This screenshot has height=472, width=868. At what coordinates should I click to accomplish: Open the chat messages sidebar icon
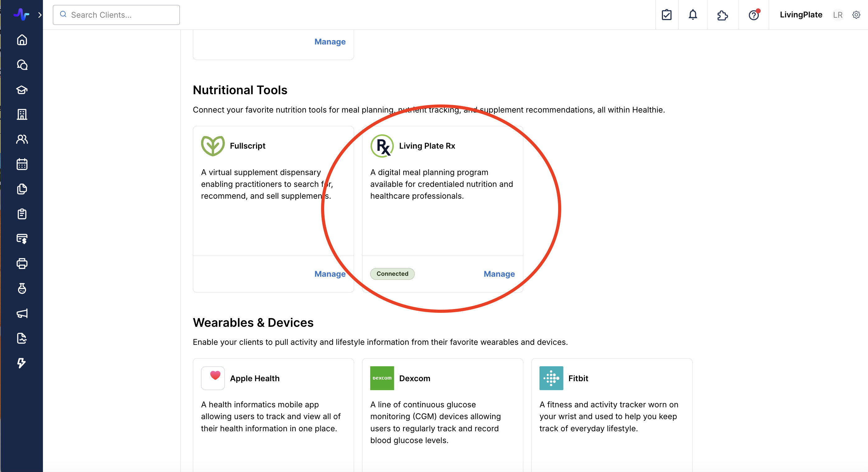click(x=22, y=65)
